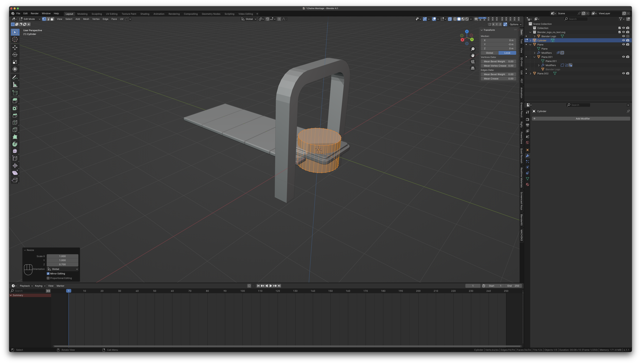This screenshot has height=364, width=641.
Task: Select the Bevel tool
Action: [15, 115]
